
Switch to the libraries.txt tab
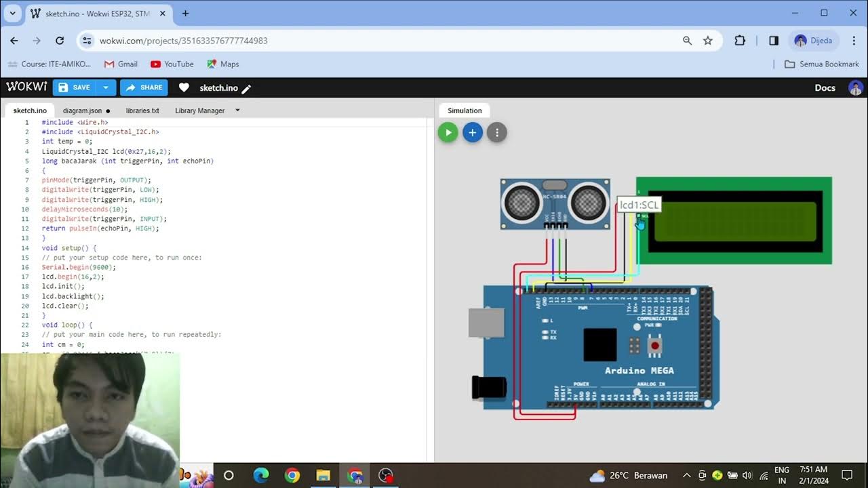[x=142, y=110]
